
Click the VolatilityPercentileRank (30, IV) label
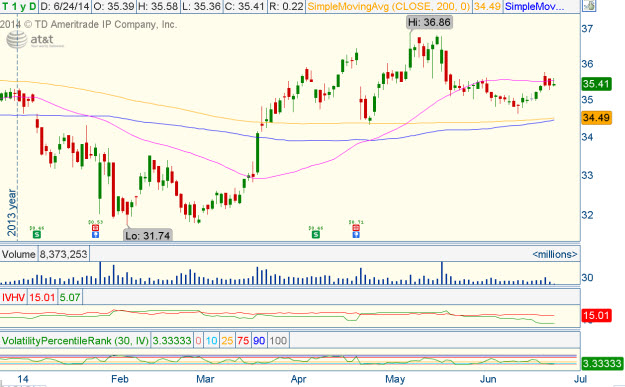[x=75, y=341]
